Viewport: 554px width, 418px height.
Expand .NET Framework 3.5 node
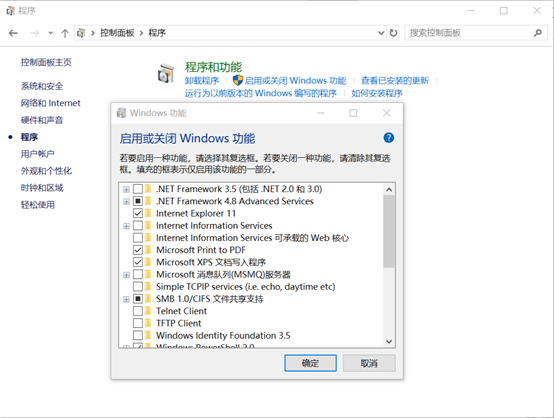click(126, 189)
